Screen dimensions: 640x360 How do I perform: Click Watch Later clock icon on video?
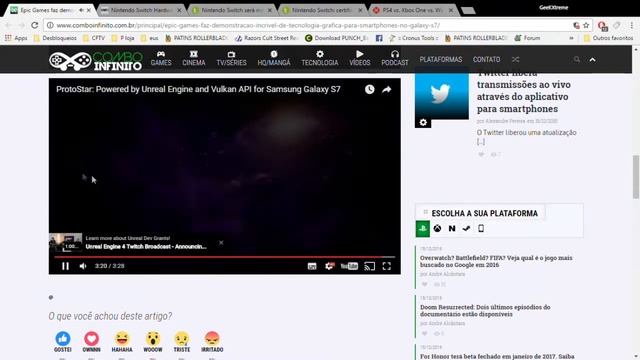[369, 89]
